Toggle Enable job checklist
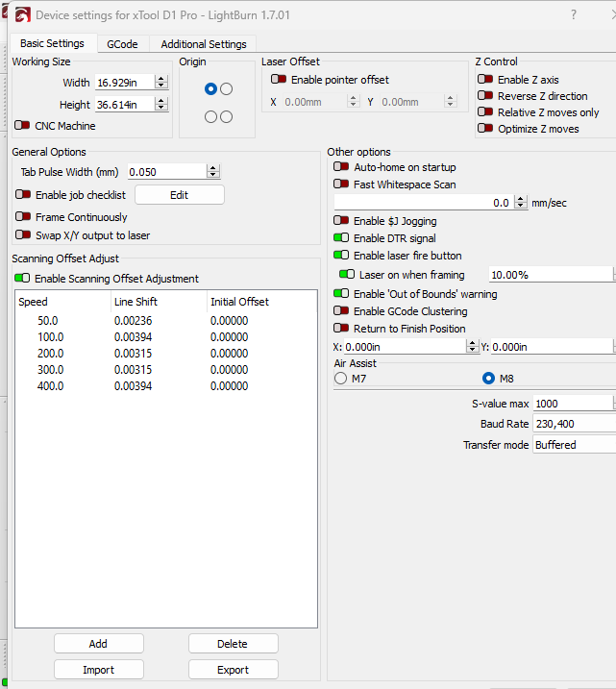This screenshot has width=616, height=689. point(23,194)
